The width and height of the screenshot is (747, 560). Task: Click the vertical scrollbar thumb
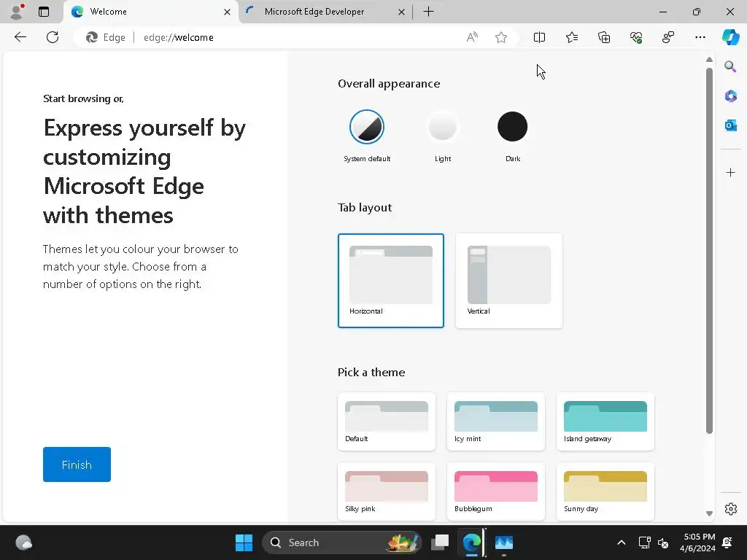[709, 251]
